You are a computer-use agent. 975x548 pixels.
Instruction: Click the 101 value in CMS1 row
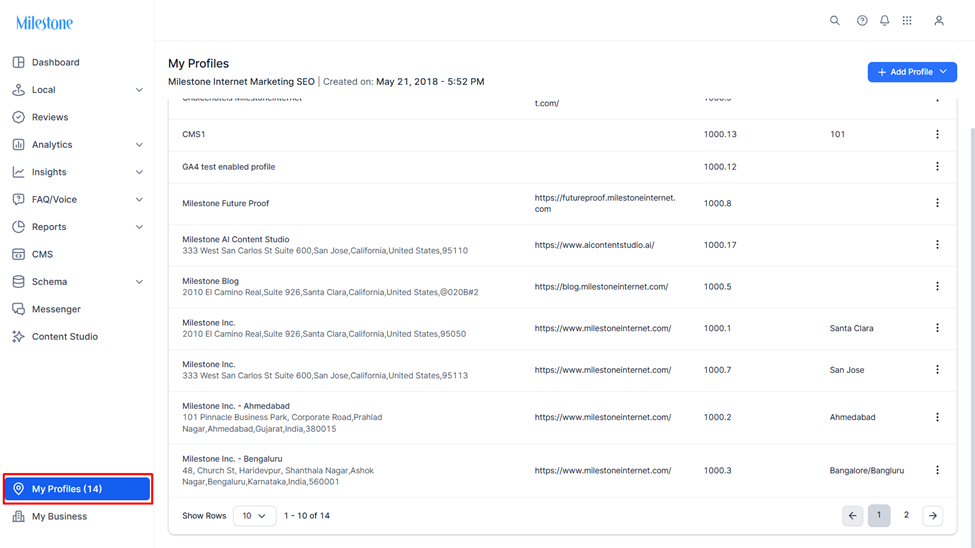[x=837, y=134]
